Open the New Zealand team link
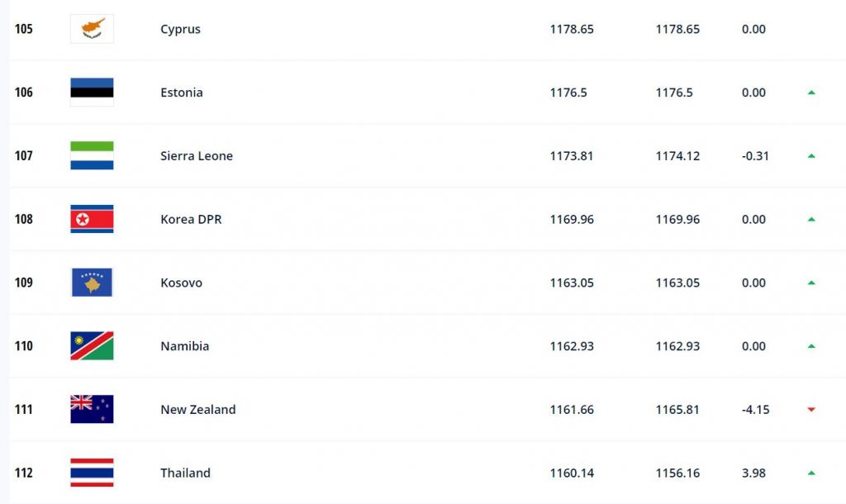 click(x=198, y=410)
